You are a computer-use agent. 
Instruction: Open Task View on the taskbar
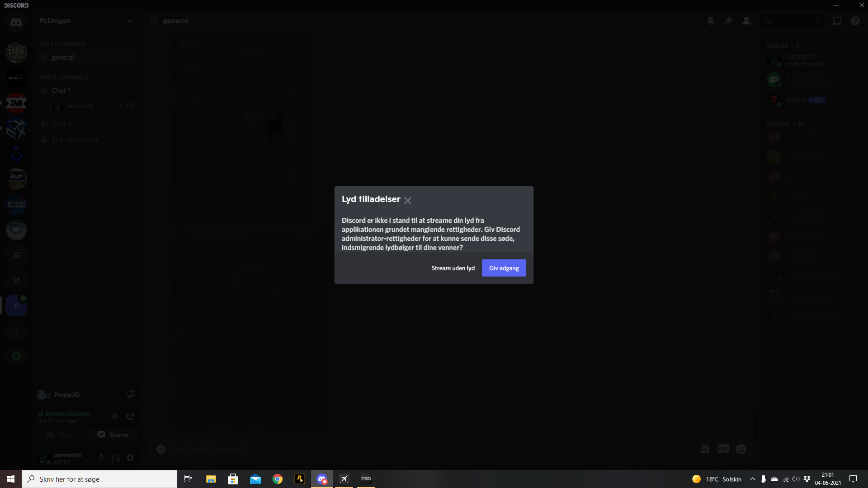(188, 479)
